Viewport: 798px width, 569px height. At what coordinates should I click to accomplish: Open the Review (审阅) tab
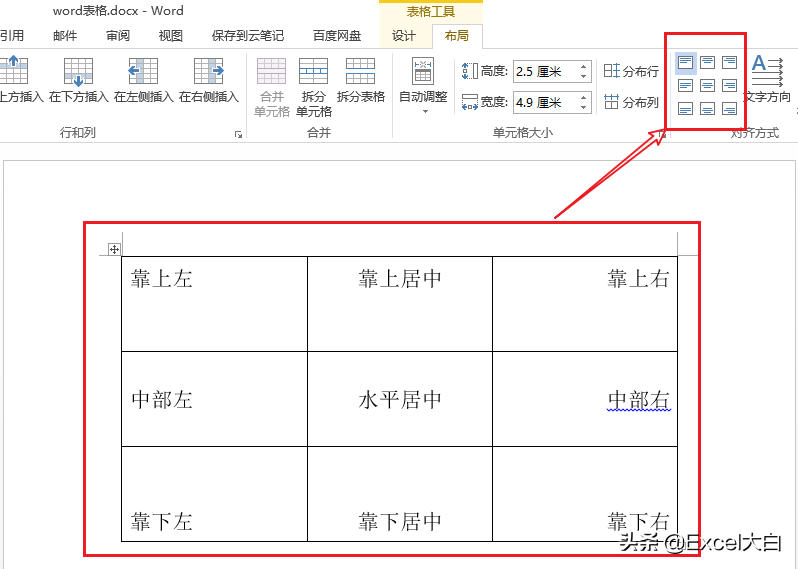pyautogui.click(x=118, y=36)
